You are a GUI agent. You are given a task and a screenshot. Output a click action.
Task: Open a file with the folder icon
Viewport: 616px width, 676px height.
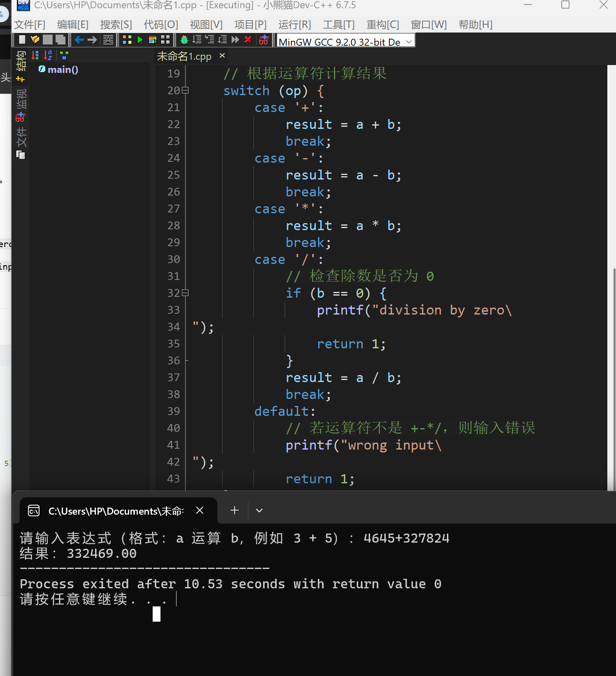tap(35, 40)
